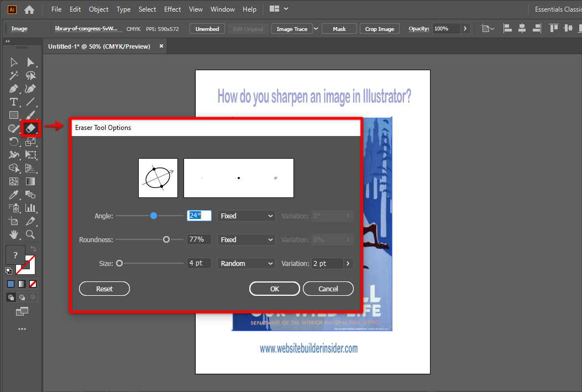Open the Effect menu
This screenshot has height=392, width=582.
pyautogui.click(x=172, y=9)
